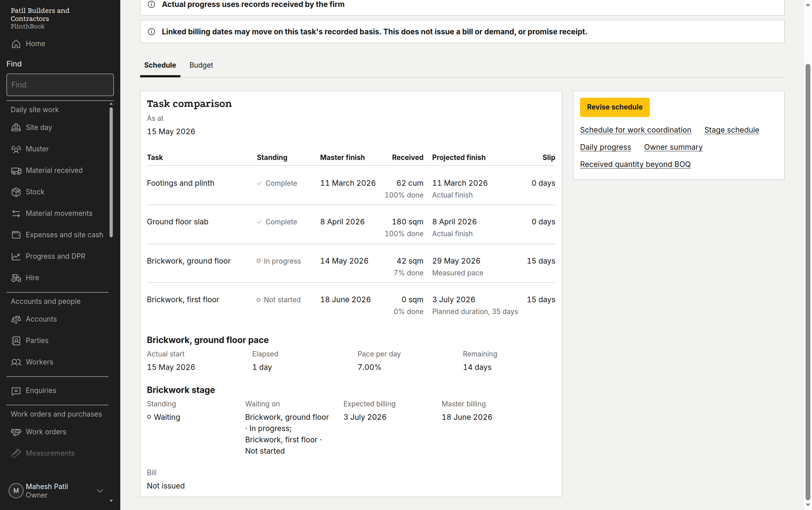Click the sidebar scroll down arrow
The height and width of the screenshot is (510, 812).
click(x=111, y=501)
